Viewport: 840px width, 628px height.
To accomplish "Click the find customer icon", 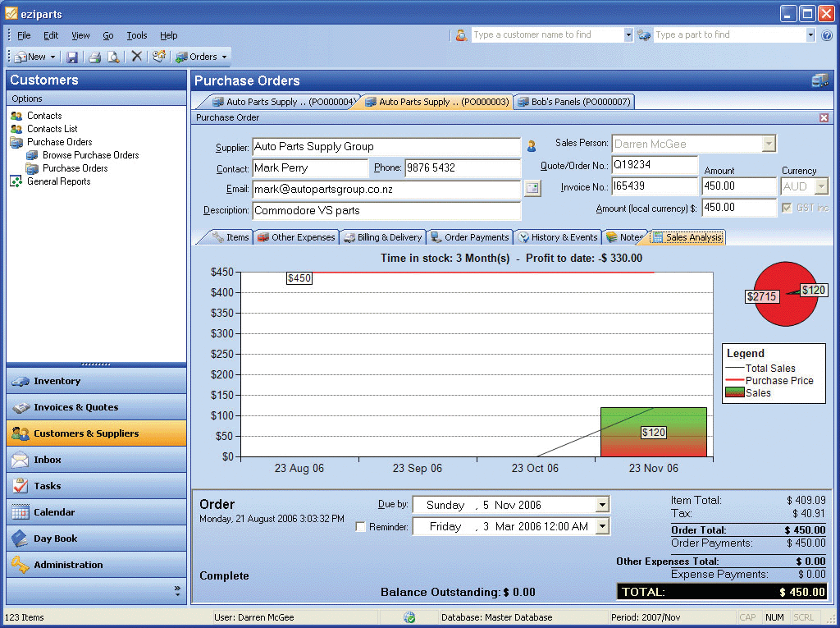I will coord(461,35).
